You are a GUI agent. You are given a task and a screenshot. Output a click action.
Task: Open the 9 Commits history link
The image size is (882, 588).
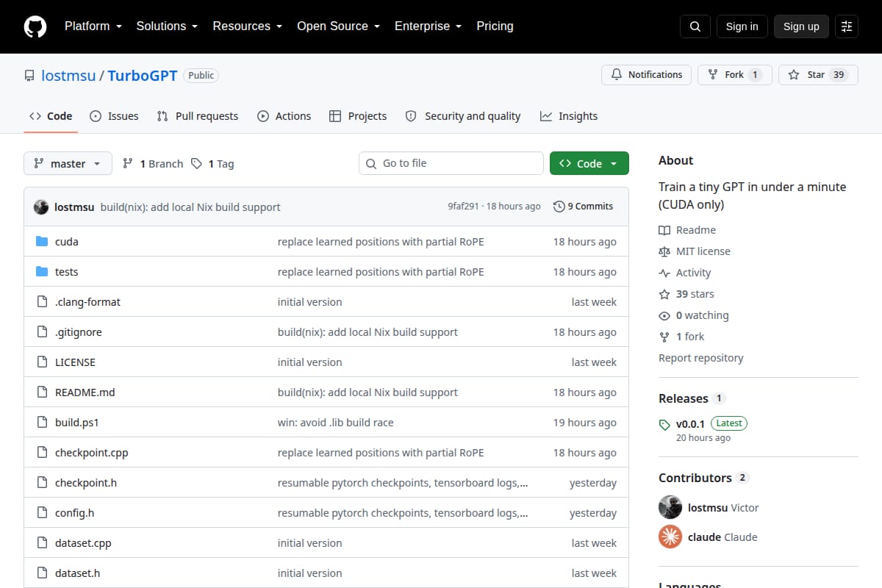click(583, 207)
